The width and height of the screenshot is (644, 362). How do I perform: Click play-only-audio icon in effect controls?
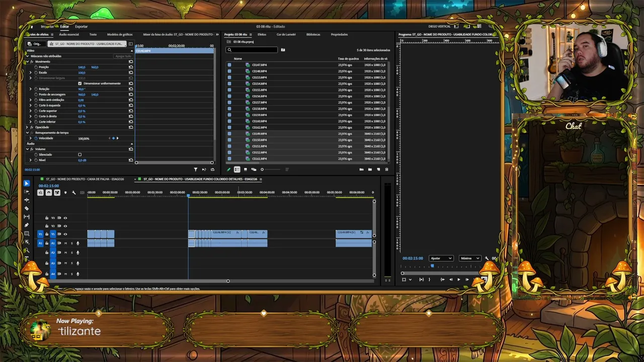[204, 169]
